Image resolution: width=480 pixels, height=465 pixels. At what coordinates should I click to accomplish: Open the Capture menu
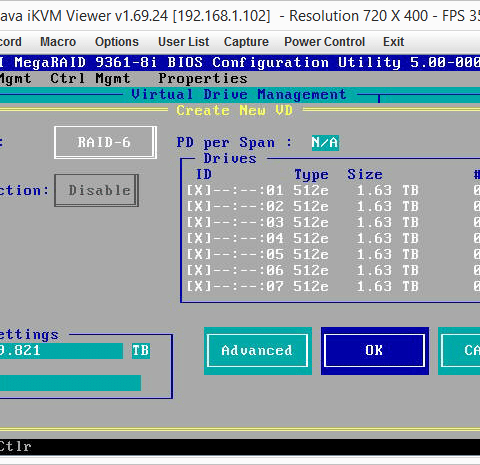click(246, 42)
